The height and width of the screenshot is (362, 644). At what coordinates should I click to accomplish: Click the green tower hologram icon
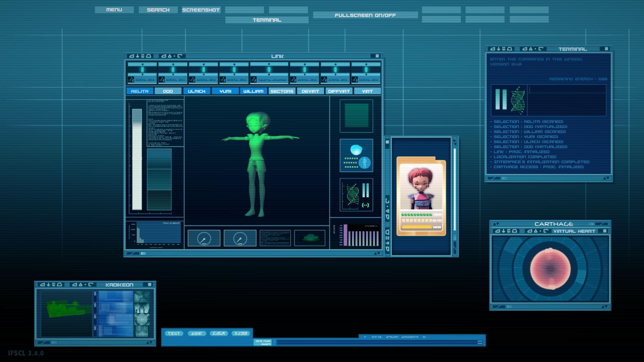pos(309,238)
